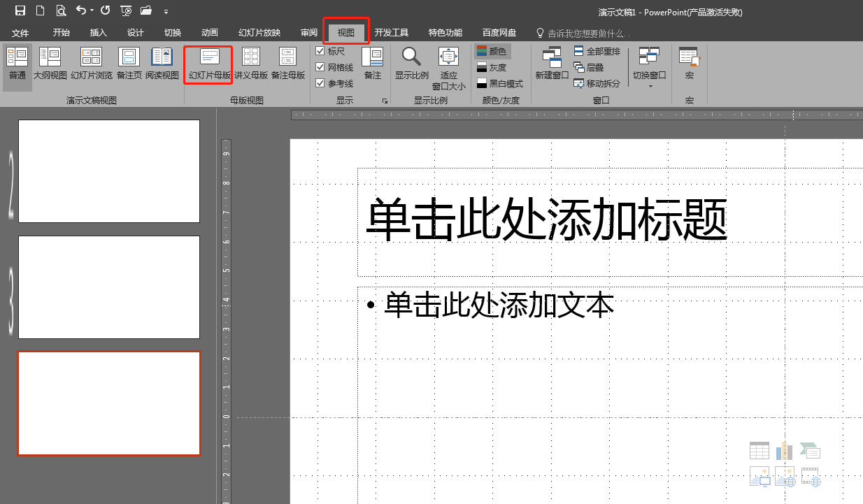Open Notes Master view (备注母版)

pyautogui.click(x=287, y=64)
